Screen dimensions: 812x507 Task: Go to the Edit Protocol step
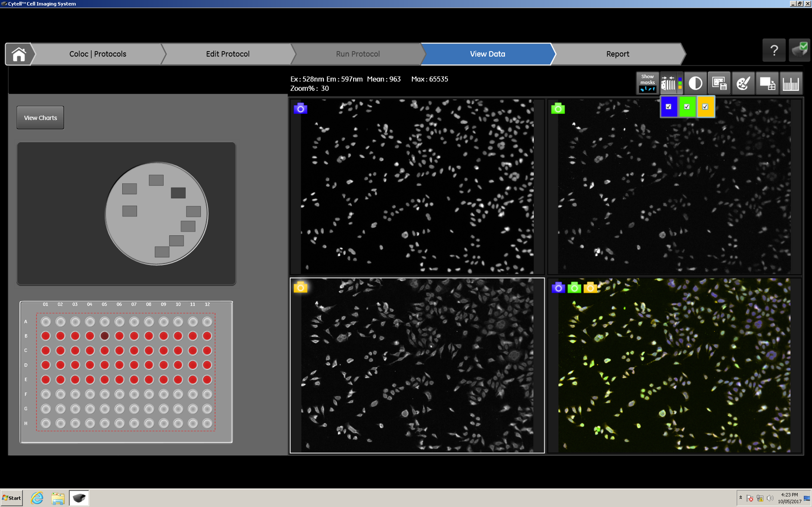(227, 54)
